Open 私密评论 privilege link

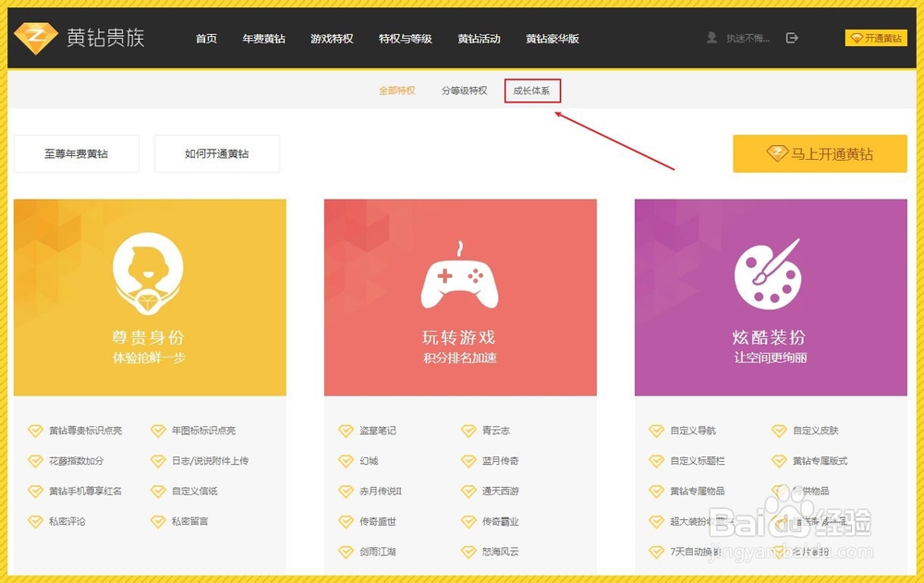point(67,522)
